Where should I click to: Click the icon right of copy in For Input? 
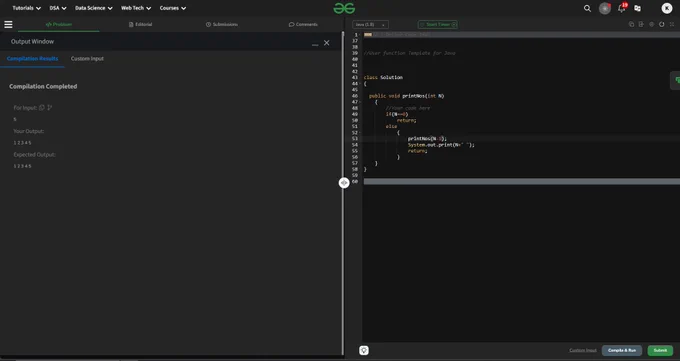[49, 108]
